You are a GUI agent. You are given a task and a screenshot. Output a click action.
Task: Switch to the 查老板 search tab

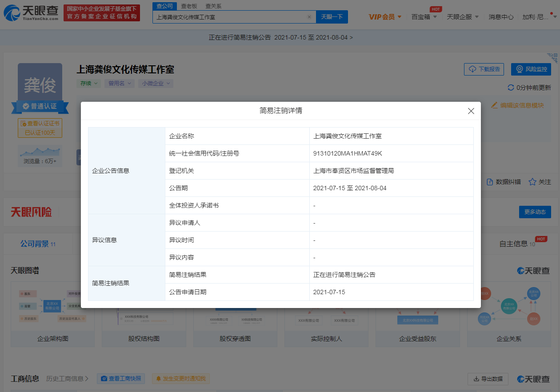(x=189, y=6)
